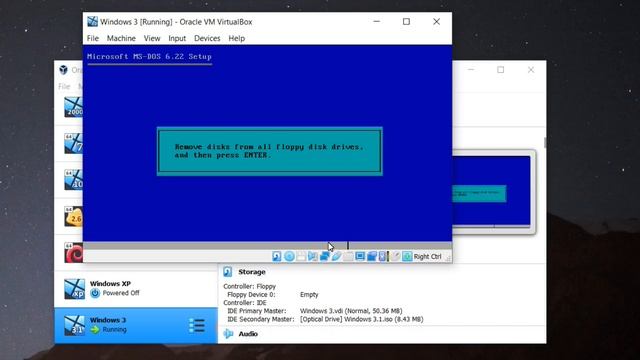Screen dimensions: 640x360
Task: Click the green Running arrow for Windows 3
Action: (x=95, y=329)
